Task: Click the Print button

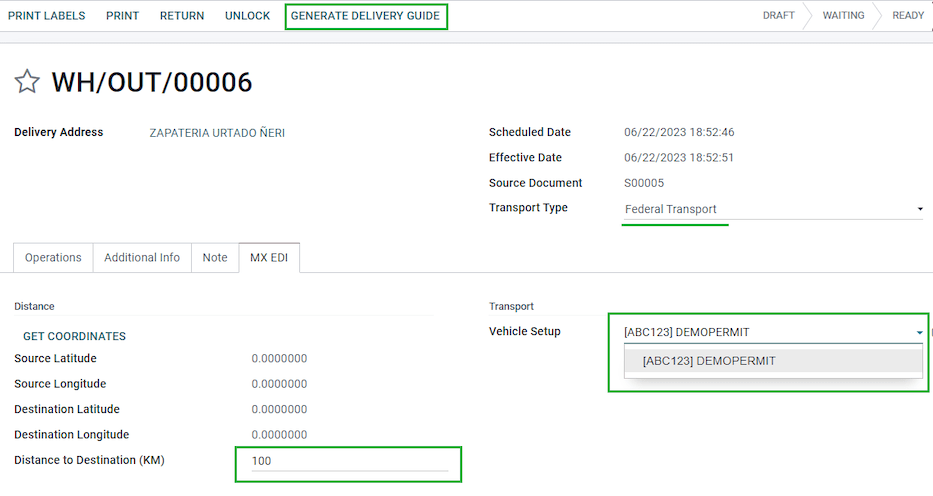Action: (x=123, y=16)
